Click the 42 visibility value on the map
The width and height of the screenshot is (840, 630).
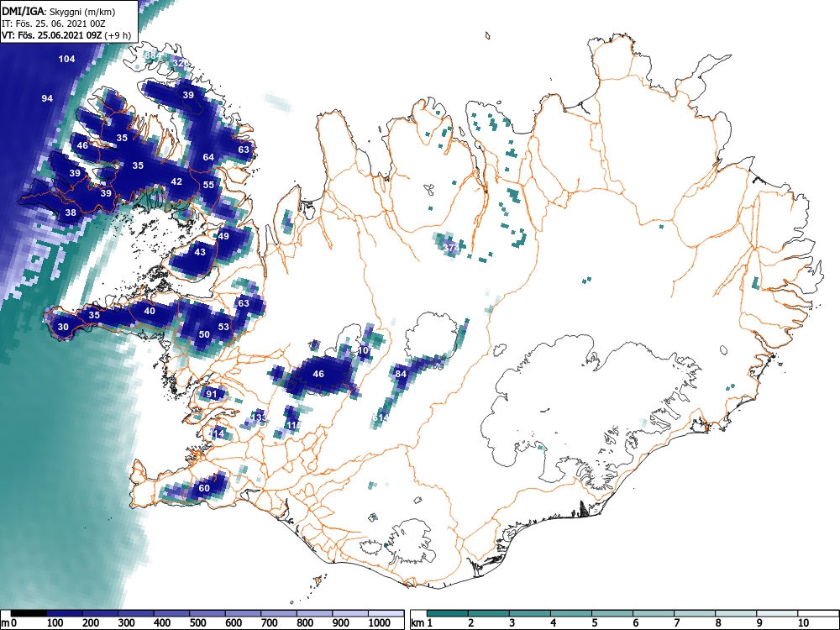click(x=176, y=181)
